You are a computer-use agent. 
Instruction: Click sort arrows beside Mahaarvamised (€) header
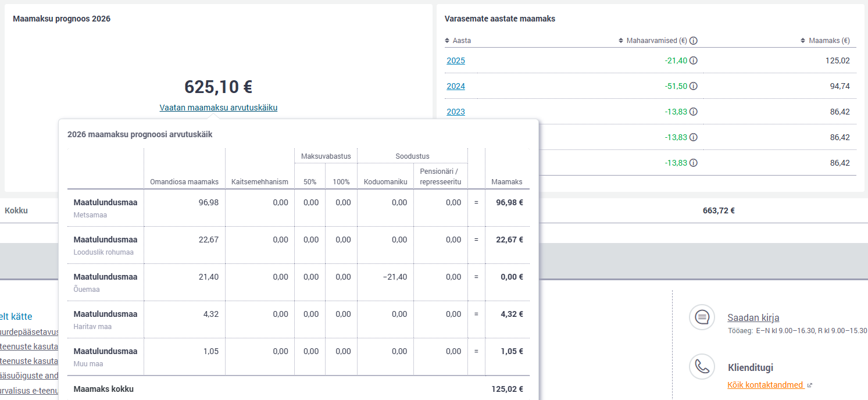(x=621, y=41)
